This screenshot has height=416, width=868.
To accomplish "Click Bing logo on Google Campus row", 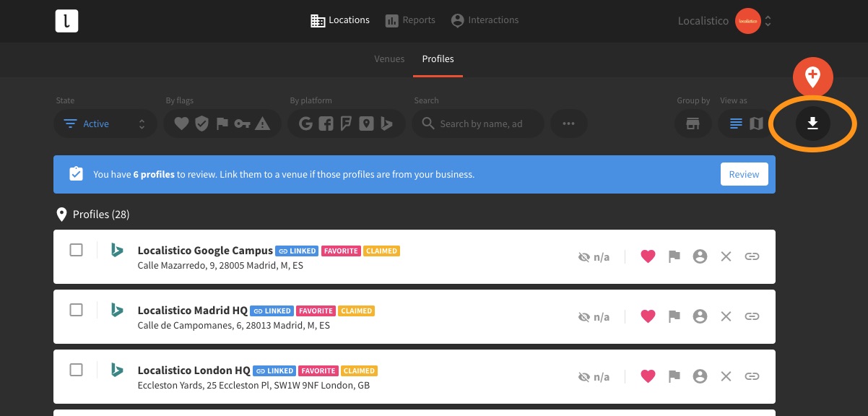I will point(117,250).
